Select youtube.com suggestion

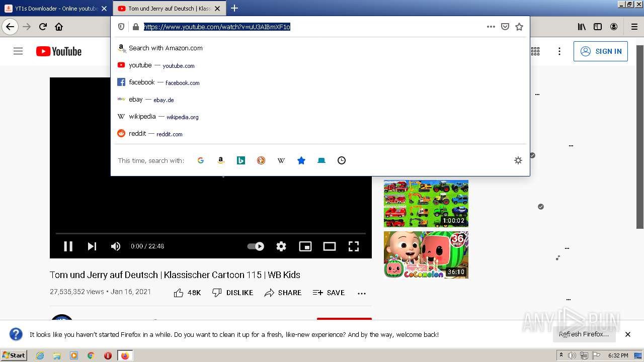320,65
